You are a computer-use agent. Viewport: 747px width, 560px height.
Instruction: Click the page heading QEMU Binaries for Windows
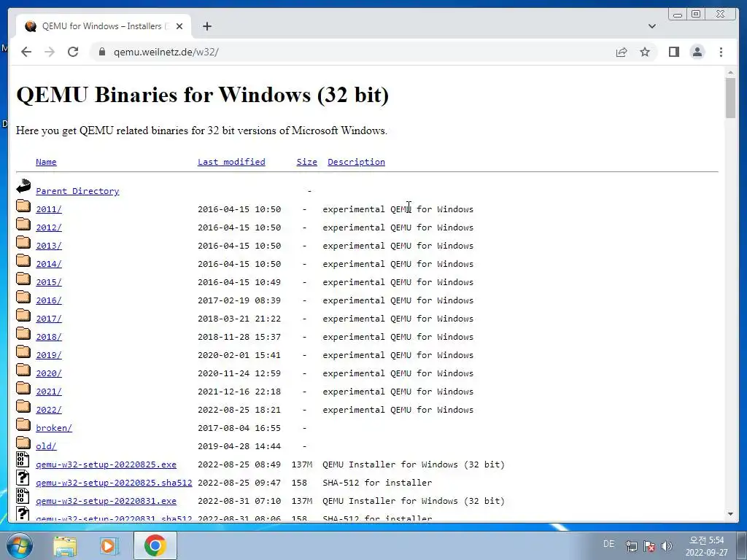pos(203,94)
